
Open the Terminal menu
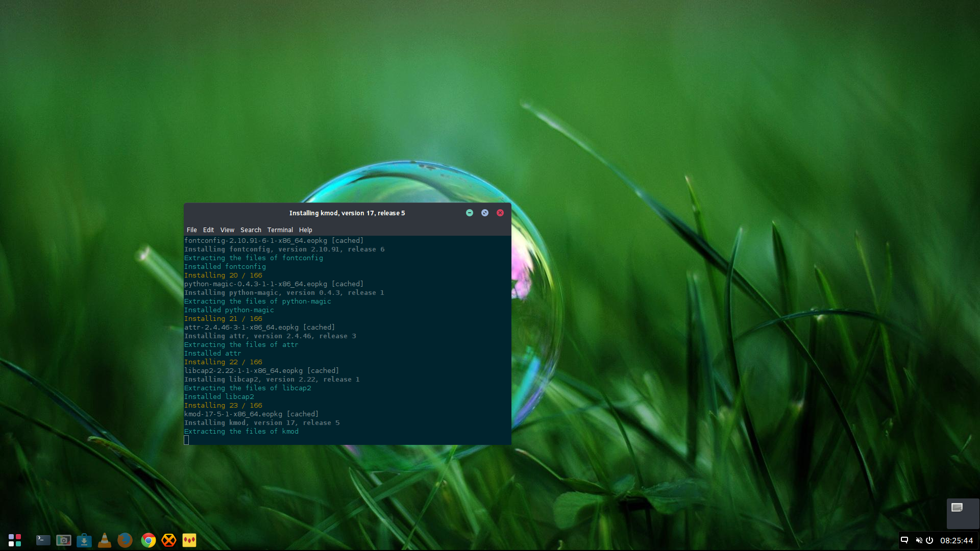[280, 230]
